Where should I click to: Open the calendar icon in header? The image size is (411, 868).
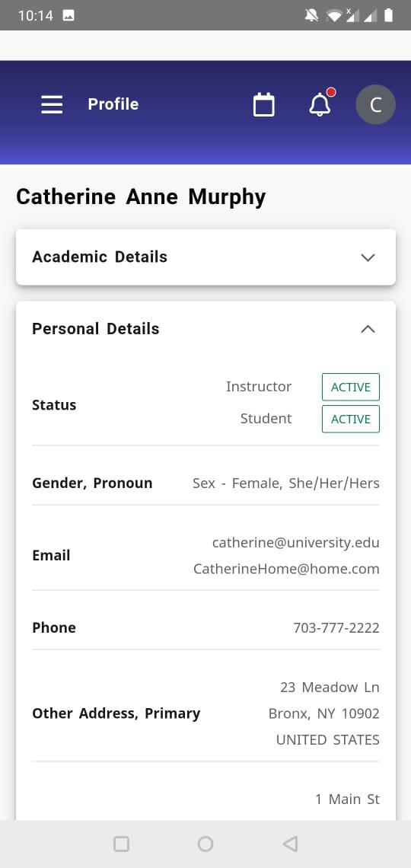pos(264,104)
